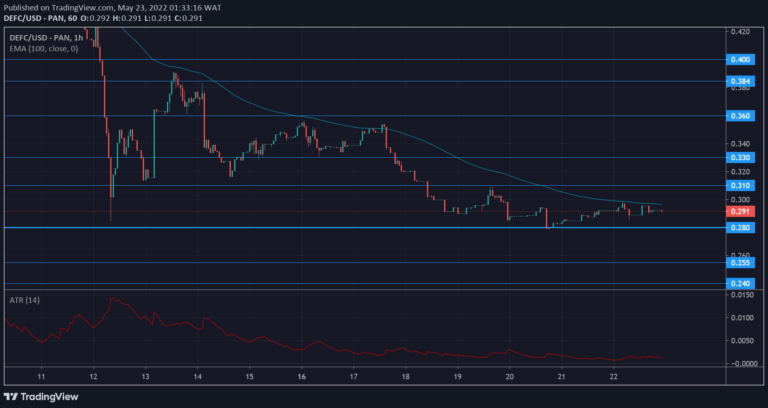Click date 16 on the time axis
The width and height of the screenshot is (768, 408).
[302, 377]
